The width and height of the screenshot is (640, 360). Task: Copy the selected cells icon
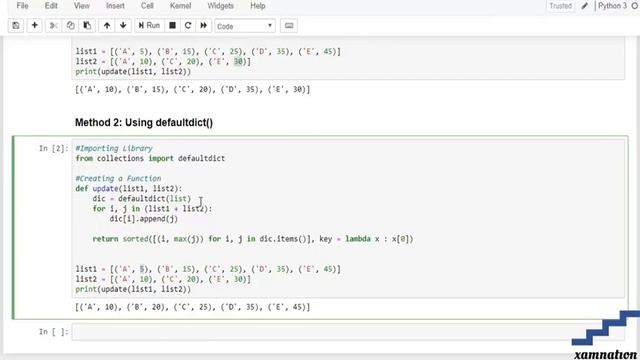click(70, 26)
